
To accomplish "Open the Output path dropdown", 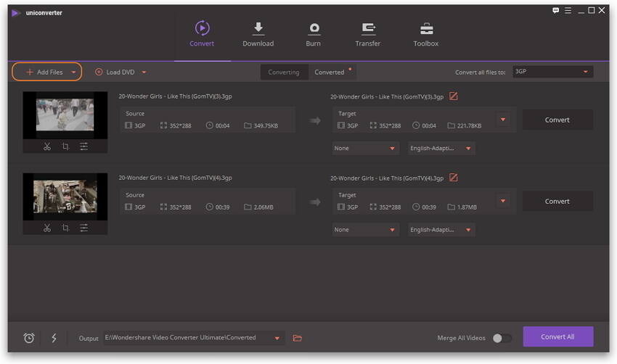I will pos(277,339).
